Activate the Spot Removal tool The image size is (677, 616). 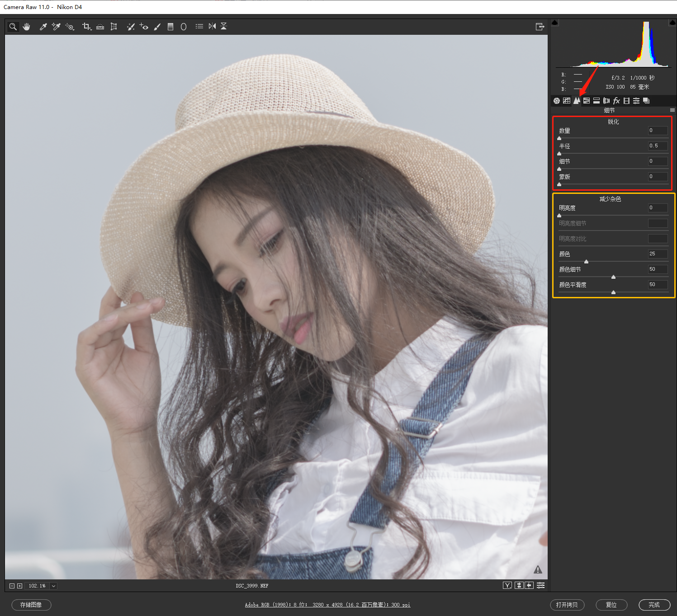click(x=131, y=27)
